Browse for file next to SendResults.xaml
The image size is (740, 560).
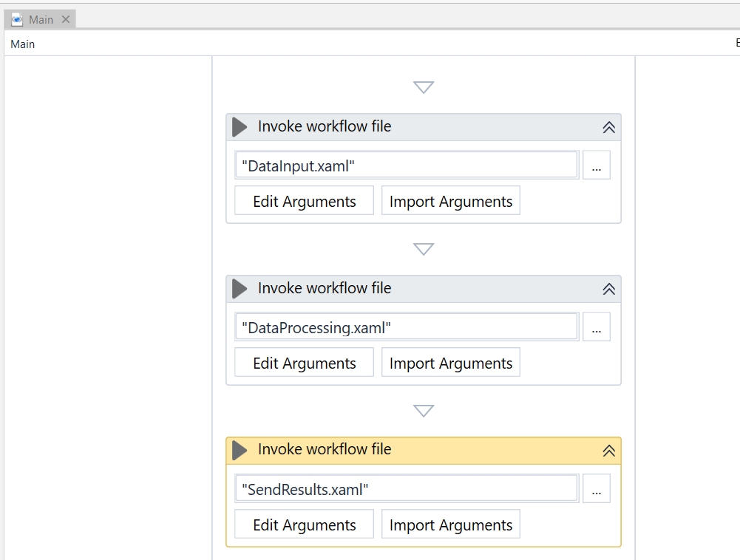pyautogui.click(x=596, y=489)
